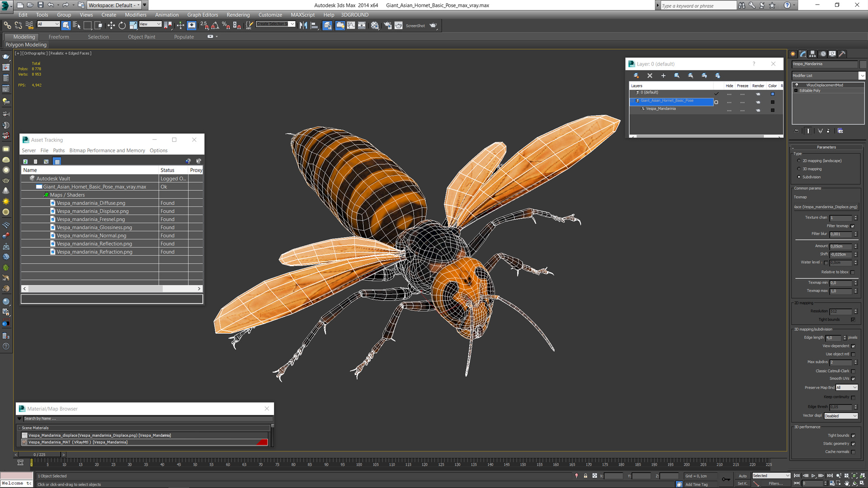
Task: Open reference coordinate View dropdown
Action: [x=150, y=24]
